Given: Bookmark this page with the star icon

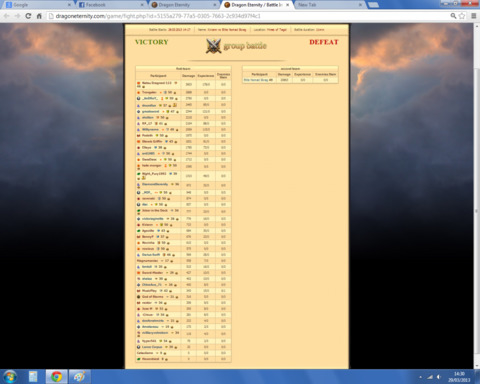Looking at the screenshot, I should click(x=462, y=16).
